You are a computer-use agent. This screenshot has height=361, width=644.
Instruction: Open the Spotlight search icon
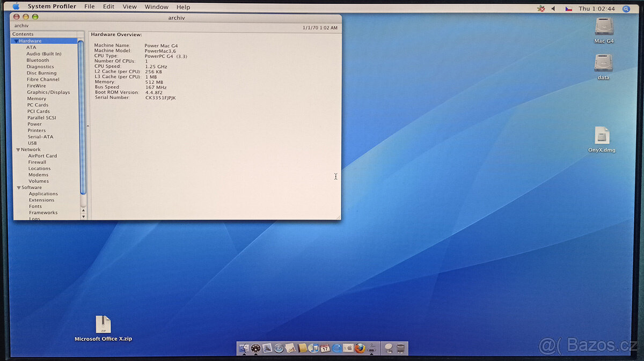(626, 9)
